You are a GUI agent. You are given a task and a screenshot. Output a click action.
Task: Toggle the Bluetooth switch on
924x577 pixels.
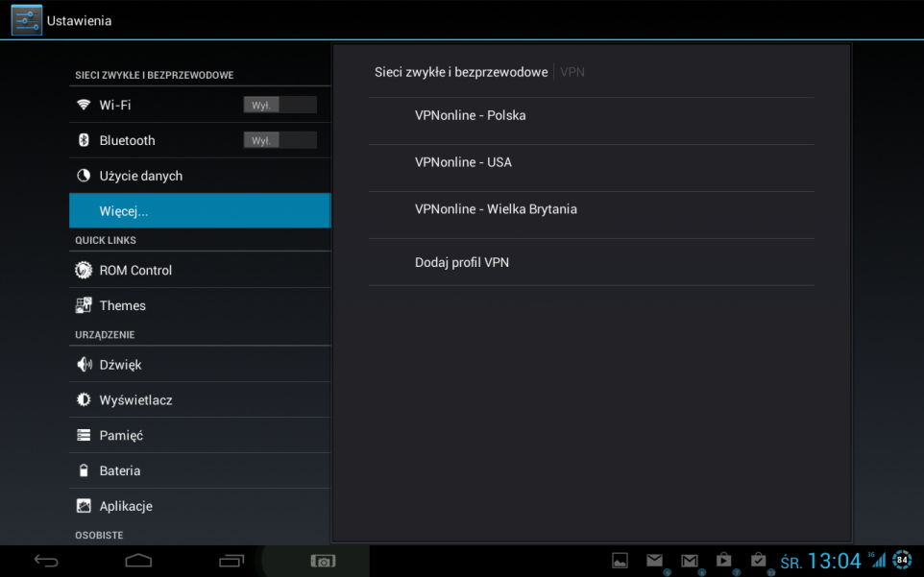pos(280,140)
